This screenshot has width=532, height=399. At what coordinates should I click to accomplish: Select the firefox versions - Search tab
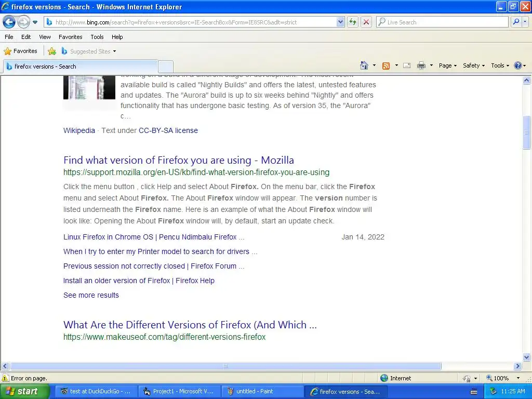[80, 66]
